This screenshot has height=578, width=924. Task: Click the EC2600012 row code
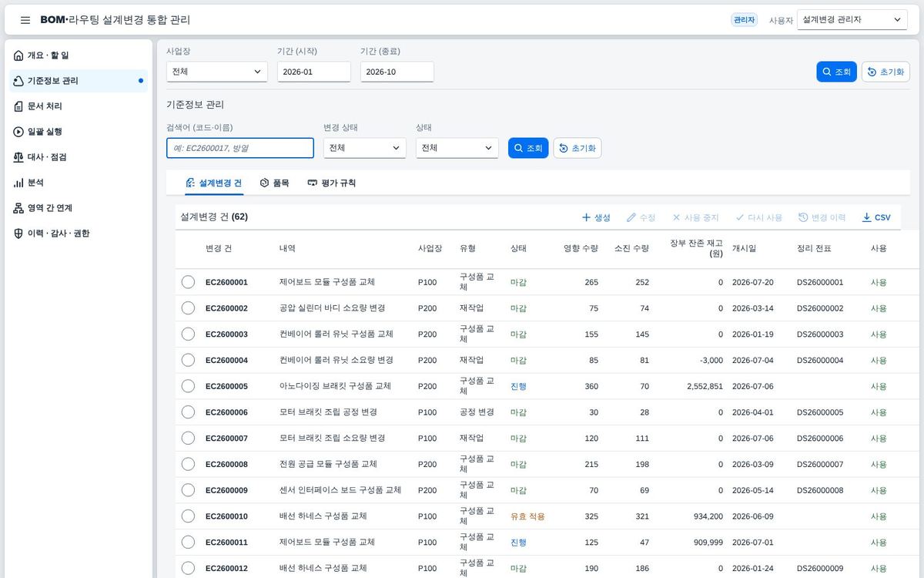coord(226,568)
